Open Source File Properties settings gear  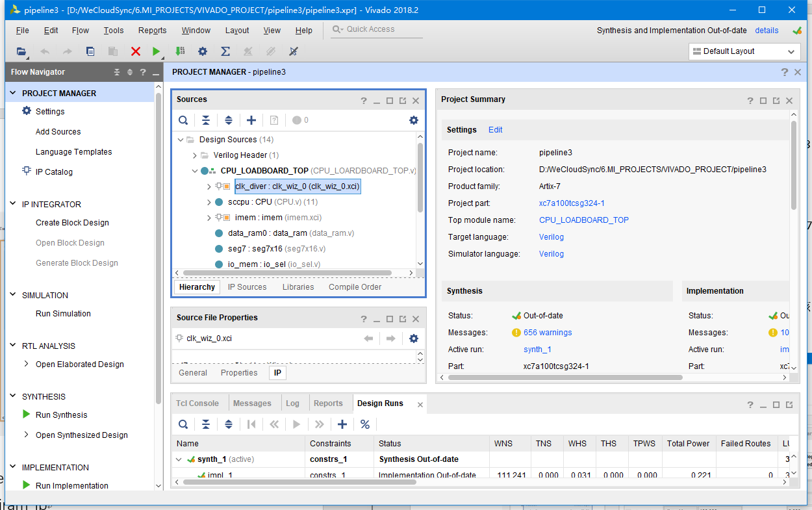click(414, 338)
